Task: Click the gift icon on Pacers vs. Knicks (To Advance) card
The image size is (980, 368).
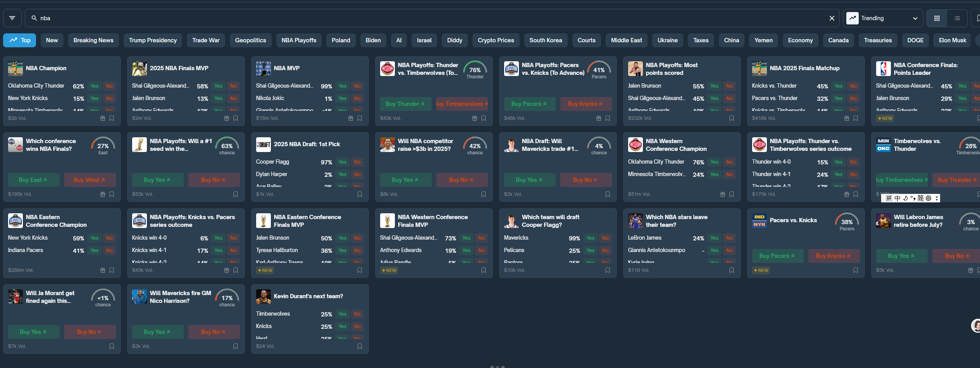Action: click(599, 118)
